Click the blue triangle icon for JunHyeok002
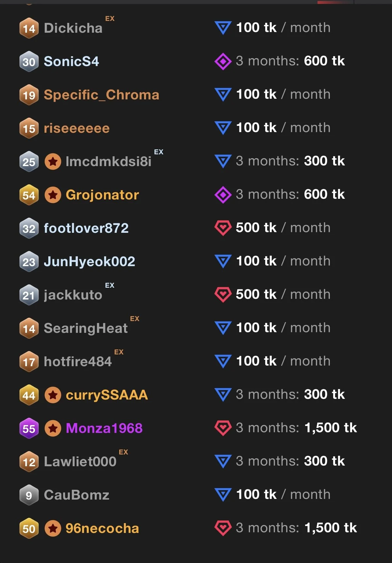 223,261
